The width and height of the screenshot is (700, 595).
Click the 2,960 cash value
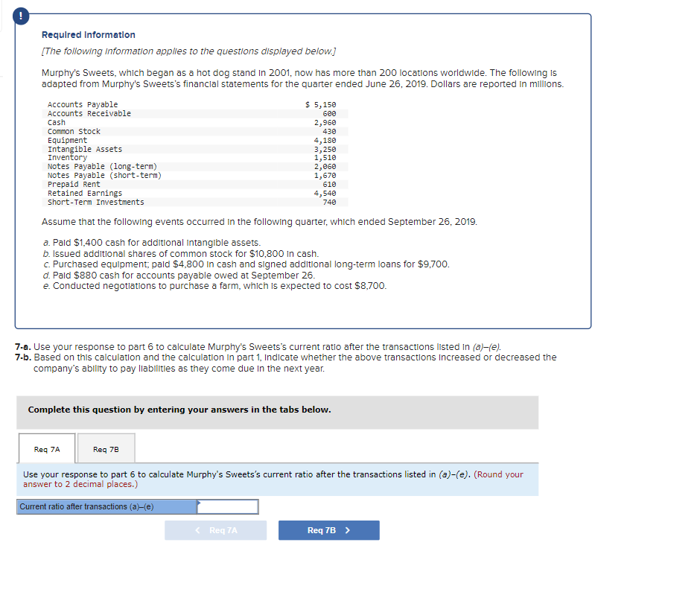click(325, 122)
